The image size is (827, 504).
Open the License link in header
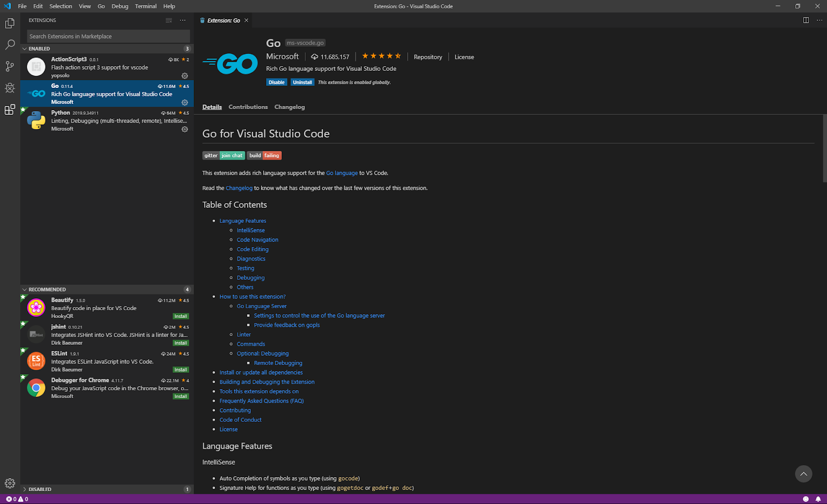tap(464, 57)
